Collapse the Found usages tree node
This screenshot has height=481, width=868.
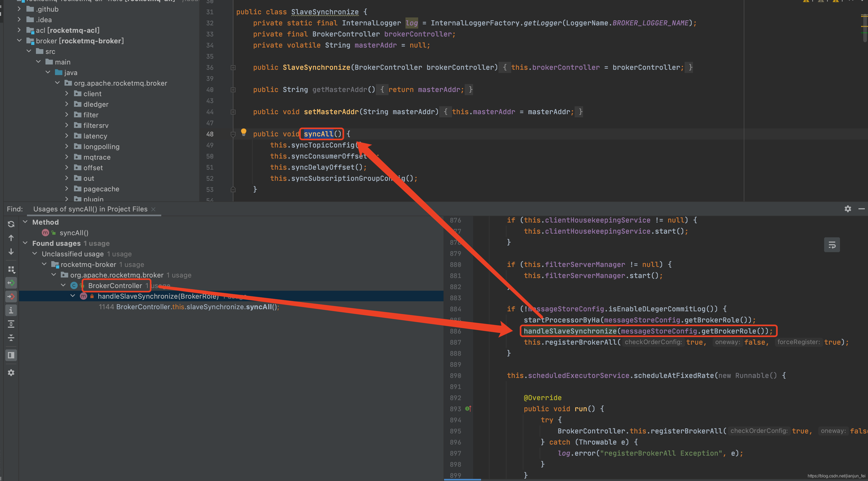click(x=25, y=243)
